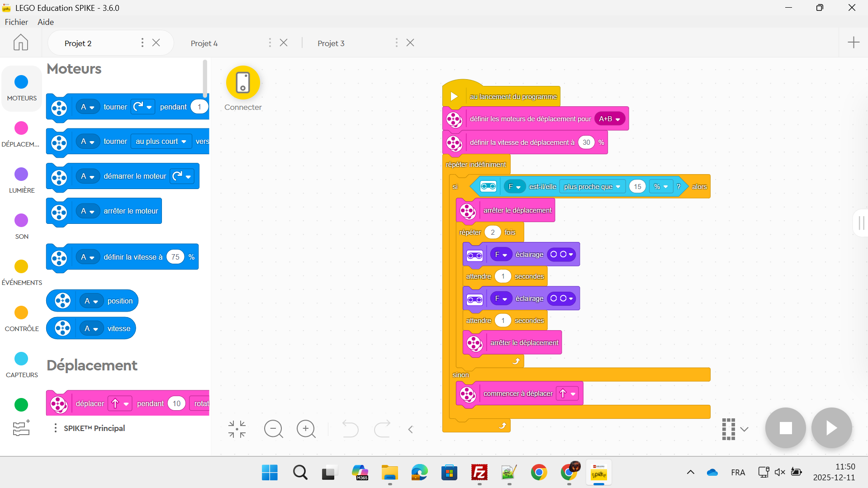
Task: Open the 'au plus court' direction dropdown
Action: tap(161, 142)
